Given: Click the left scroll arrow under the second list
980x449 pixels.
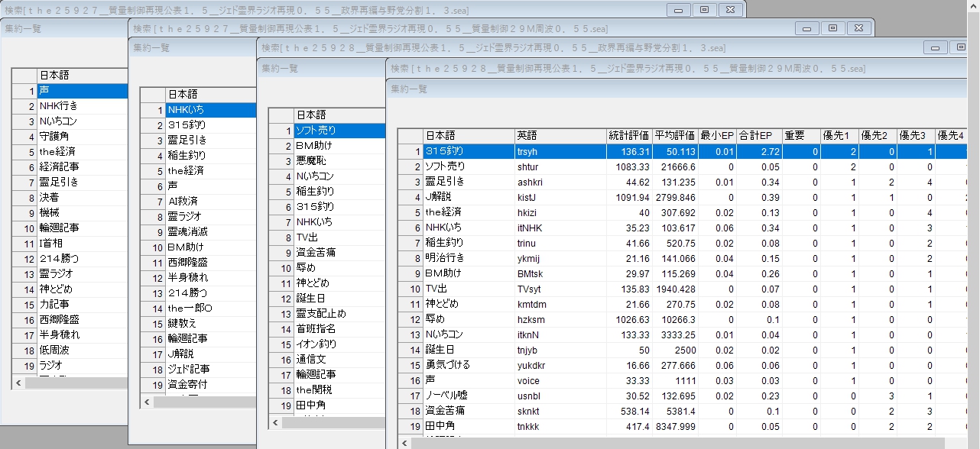Looking at the screenshot, I should (147, 402).
